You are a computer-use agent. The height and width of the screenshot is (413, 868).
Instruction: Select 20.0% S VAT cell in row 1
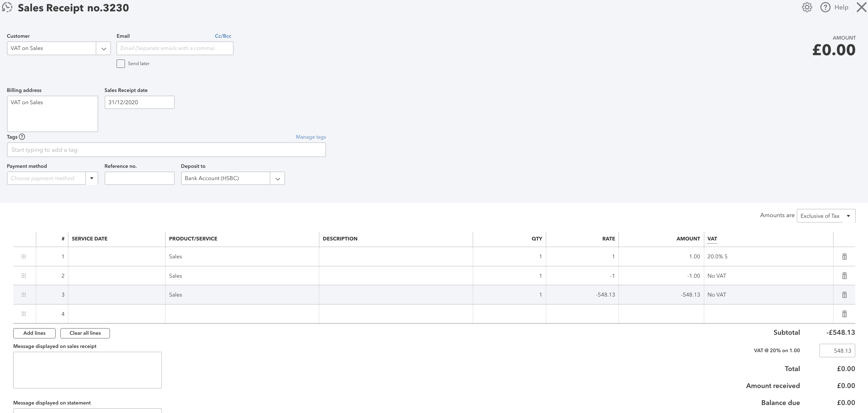[x=768, y=257]
